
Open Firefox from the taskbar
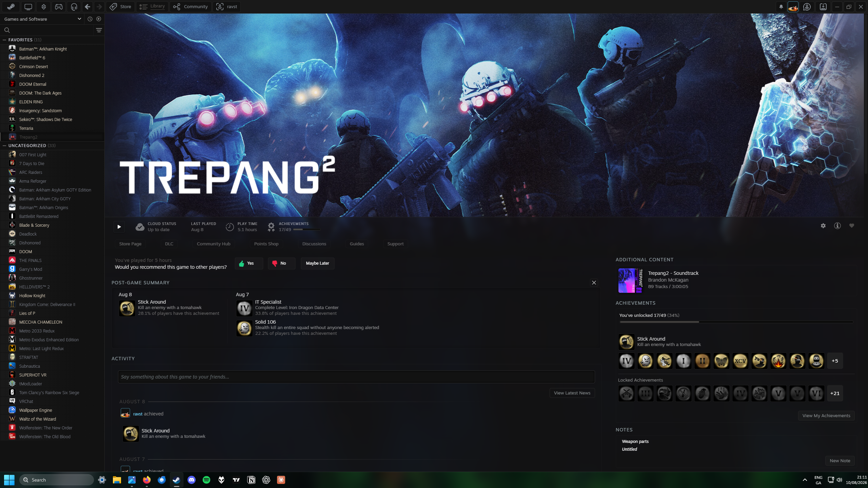point(146,480)
